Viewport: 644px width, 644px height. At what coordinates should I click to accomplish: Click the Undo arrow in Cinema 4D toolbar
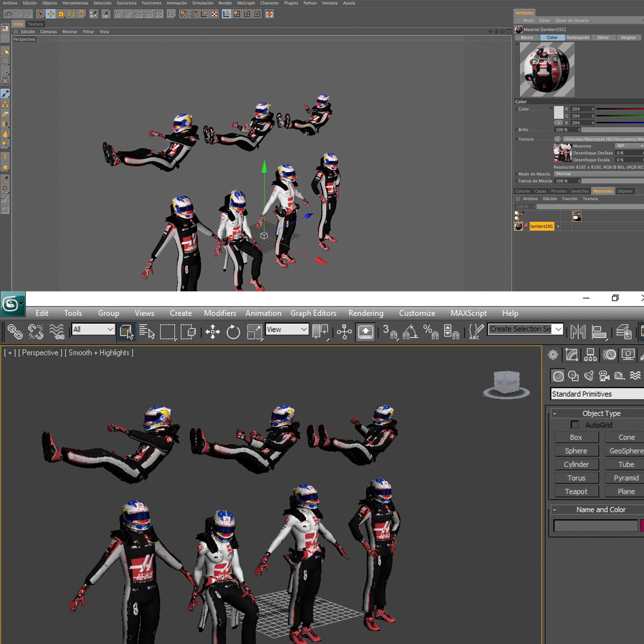point(8,14)
